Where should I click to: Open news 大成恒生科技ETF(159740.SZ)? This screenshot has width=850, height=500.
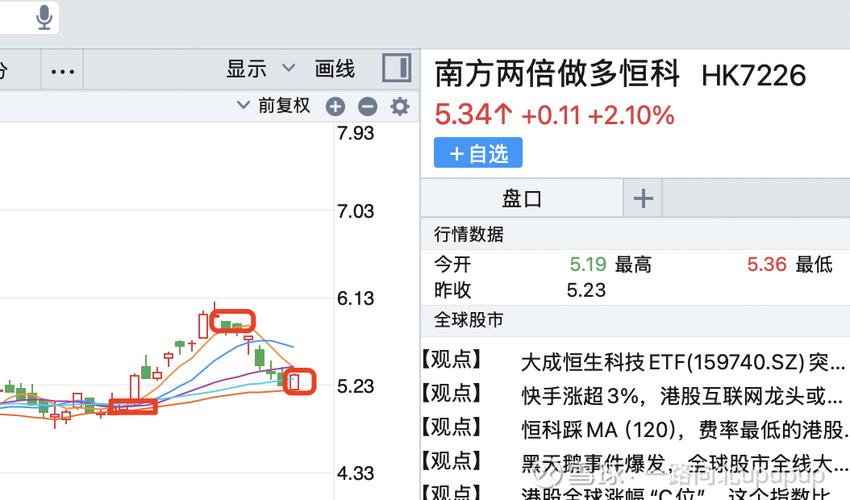click(x=684, y=362)
